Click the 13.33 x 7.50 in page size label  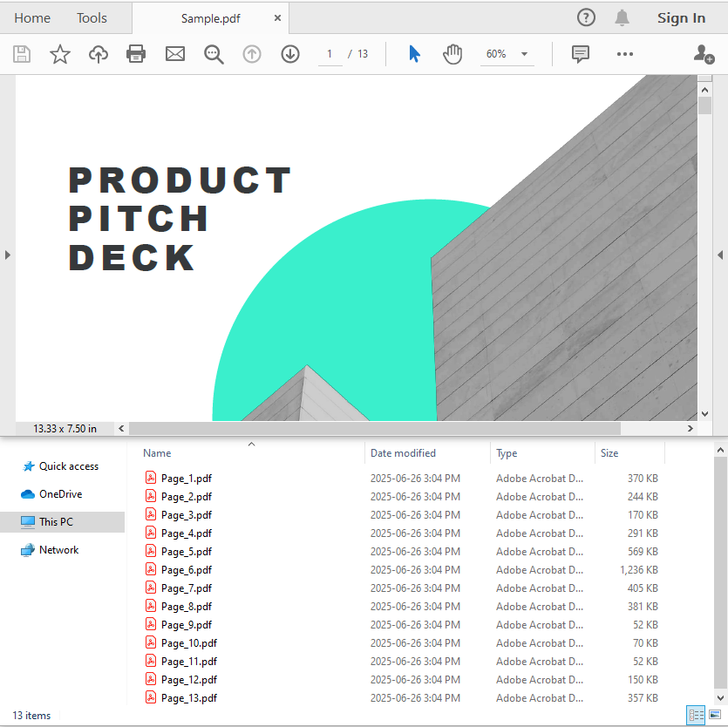click(x=65, y=429)
